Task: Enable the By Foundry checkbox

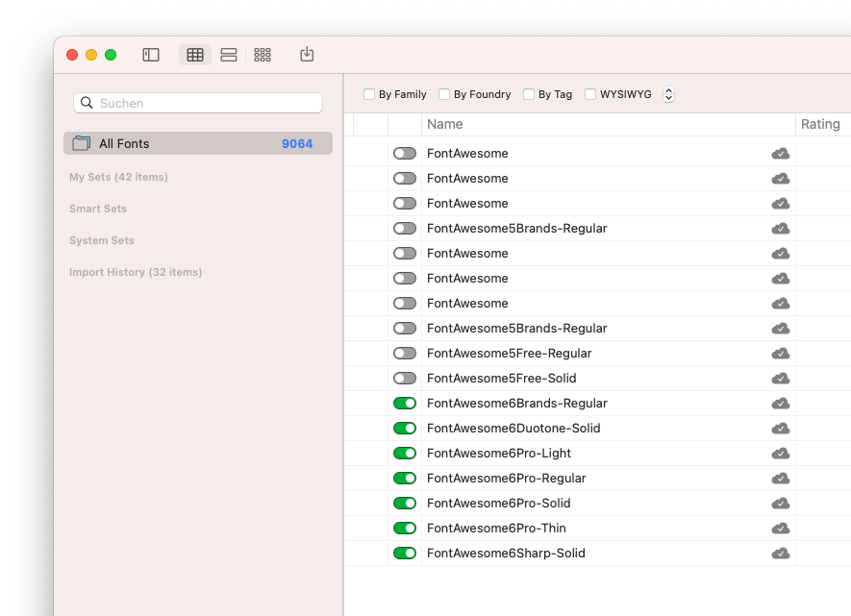Action: [x=444, y=94]
